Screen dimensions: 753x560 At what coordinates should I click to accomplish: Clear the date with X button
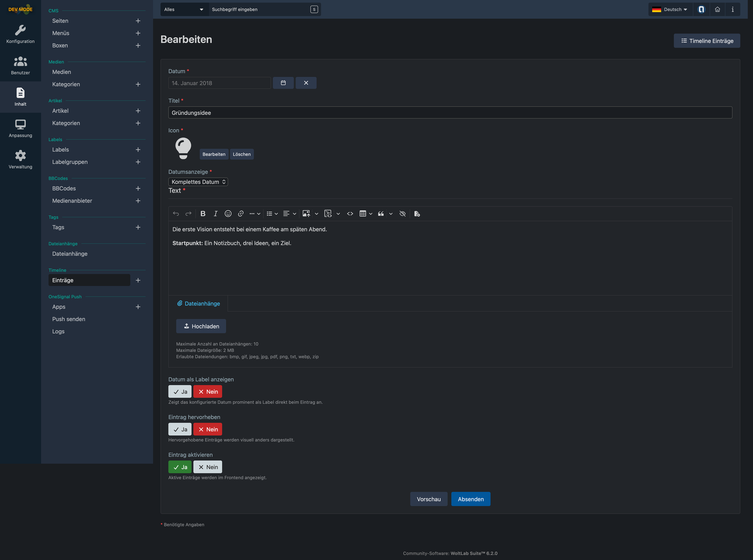(306, 83)
